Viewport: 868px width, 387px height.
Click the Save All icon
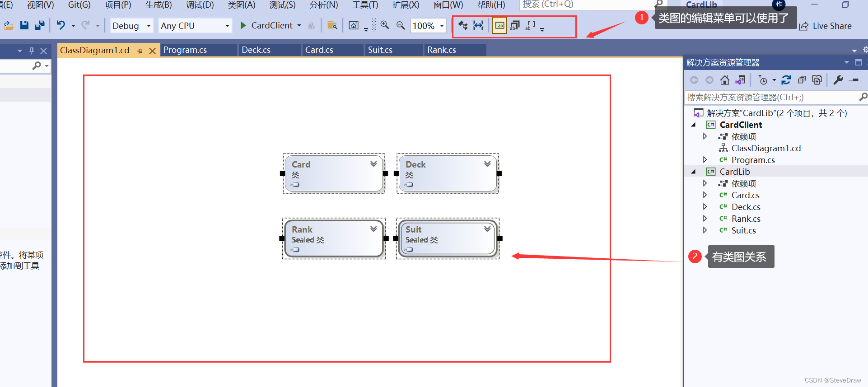40,25
